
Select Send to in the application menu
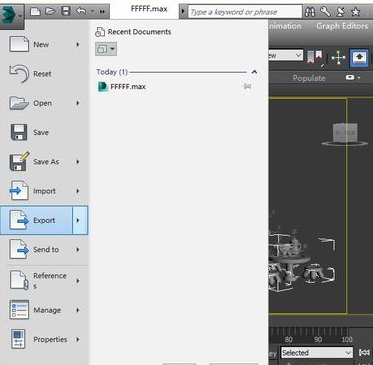(x=45, y=249)
